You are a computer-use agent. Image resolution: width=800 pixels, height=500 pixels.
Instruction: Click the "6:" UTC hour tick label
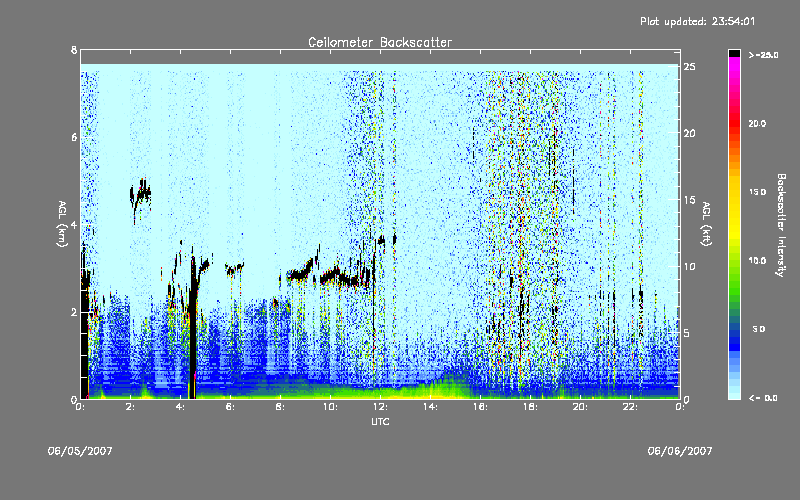[231, 407]
